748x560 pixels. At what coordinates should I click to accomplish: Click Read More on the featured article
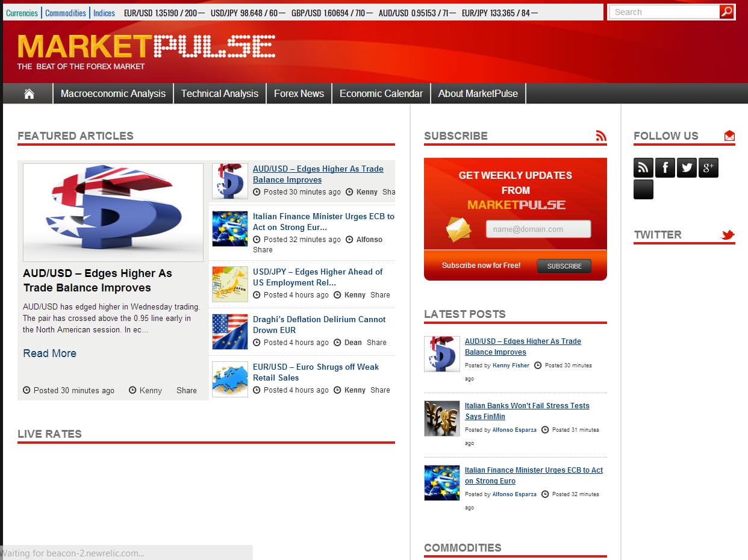[49, 353]
